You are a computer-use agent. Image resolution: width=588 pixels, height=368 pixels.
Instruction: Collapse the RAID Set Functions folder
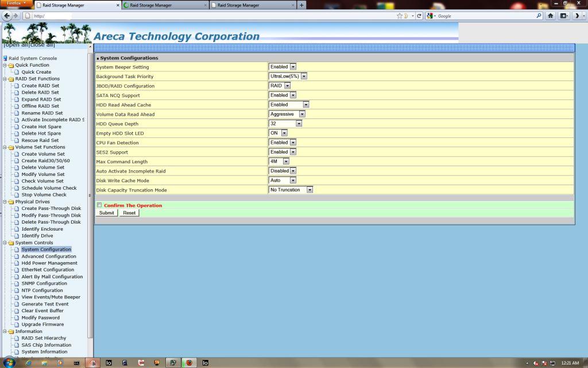click(x=5, y=79)
